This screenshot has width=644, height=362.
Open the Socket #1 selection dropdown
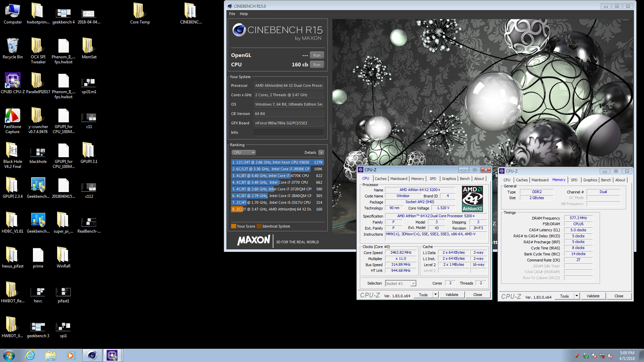point(400,284)
